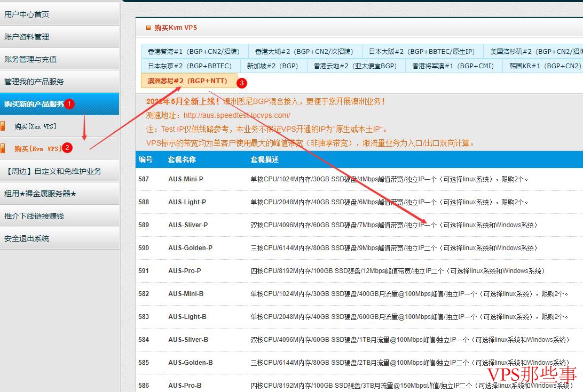
Task: Click the 套餐描述 column header
Action: click(264, 160)
